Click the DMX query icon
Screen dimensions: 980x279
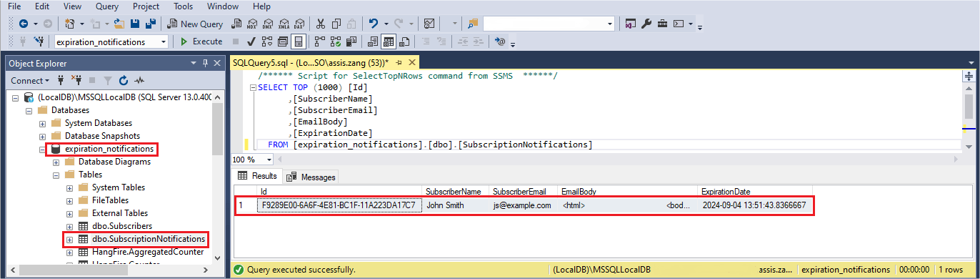tap(268, 24)
